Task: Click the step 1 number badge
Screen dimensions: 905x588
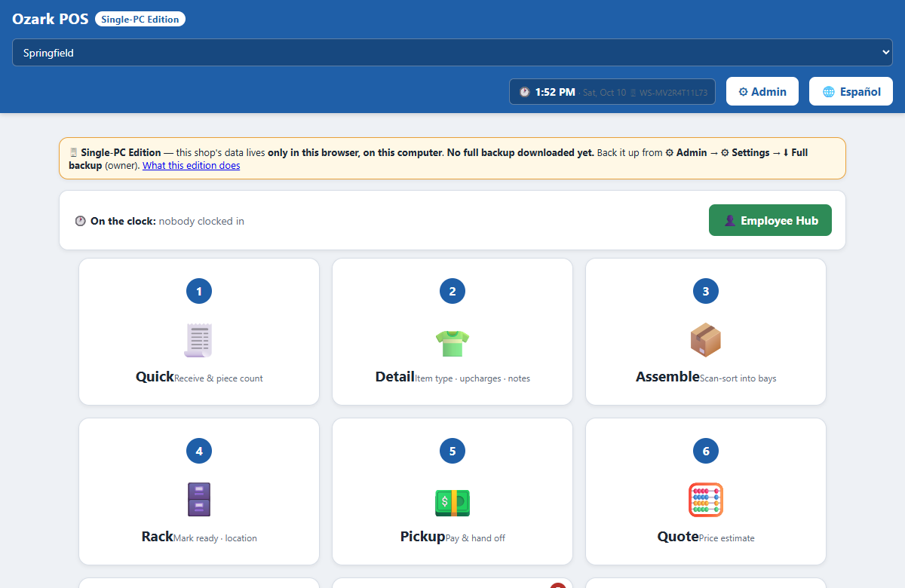Action: [x=199, y=291]
